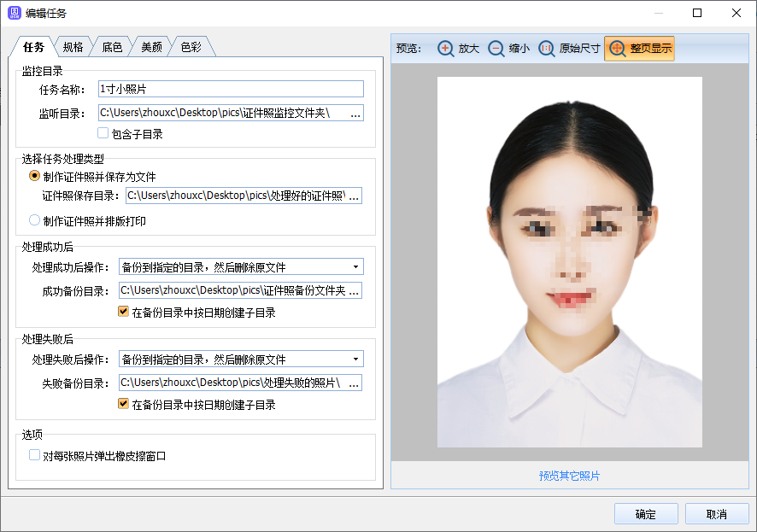Click the 确定 button

646,514
